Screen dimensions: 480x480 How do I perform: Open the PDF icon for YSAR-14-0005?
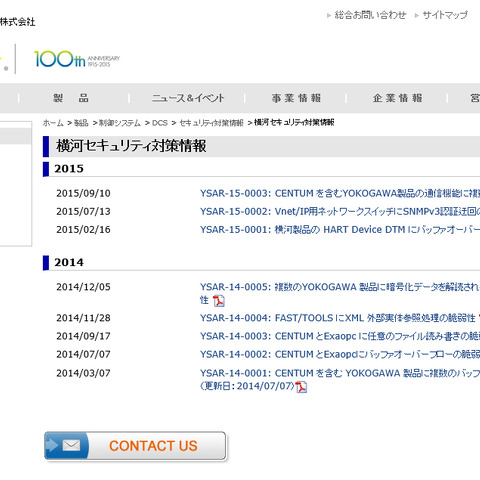[219, 301]
